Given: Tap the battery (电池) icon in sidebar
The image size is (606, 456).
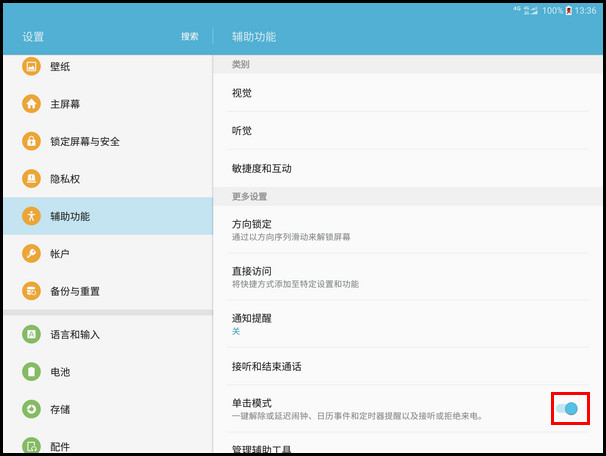Looking at the screenshot, I should (x=31, y=372).
